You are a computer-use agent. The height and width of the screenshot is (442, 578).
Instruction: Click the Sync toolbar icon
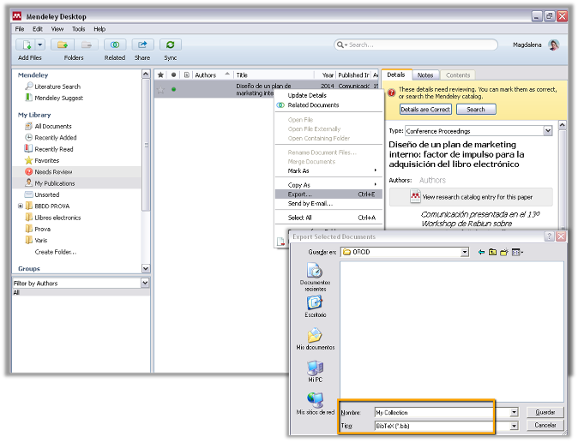[170, 45]
